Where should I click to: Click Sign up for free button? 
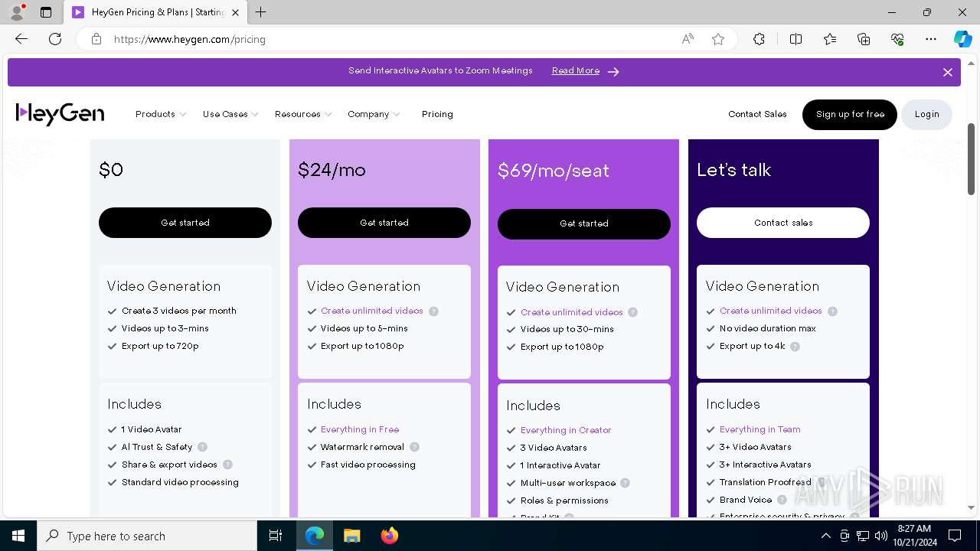click(850, 114)
